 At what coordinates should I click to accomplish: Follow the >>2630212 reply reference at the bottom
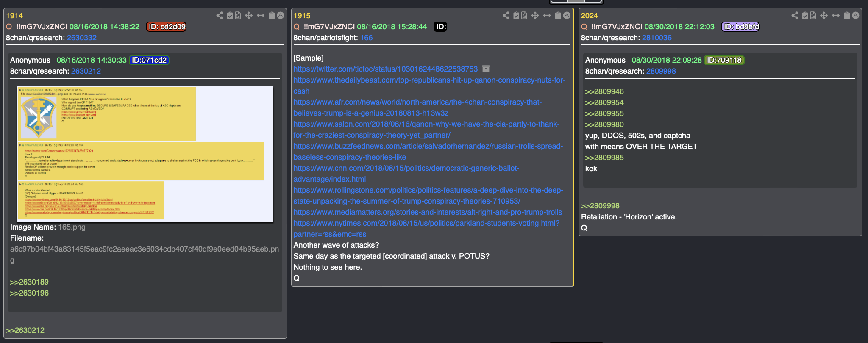click(x=25, y=330)
